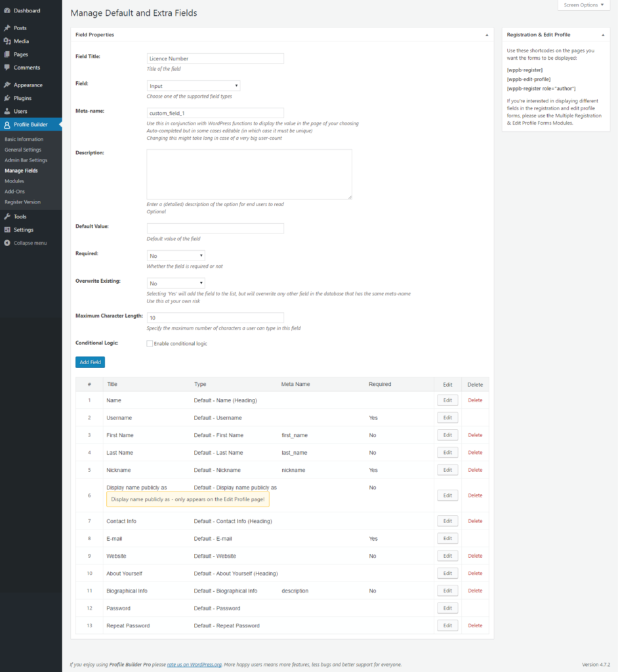Open the Add-Ons submenu item

point(14,192)
